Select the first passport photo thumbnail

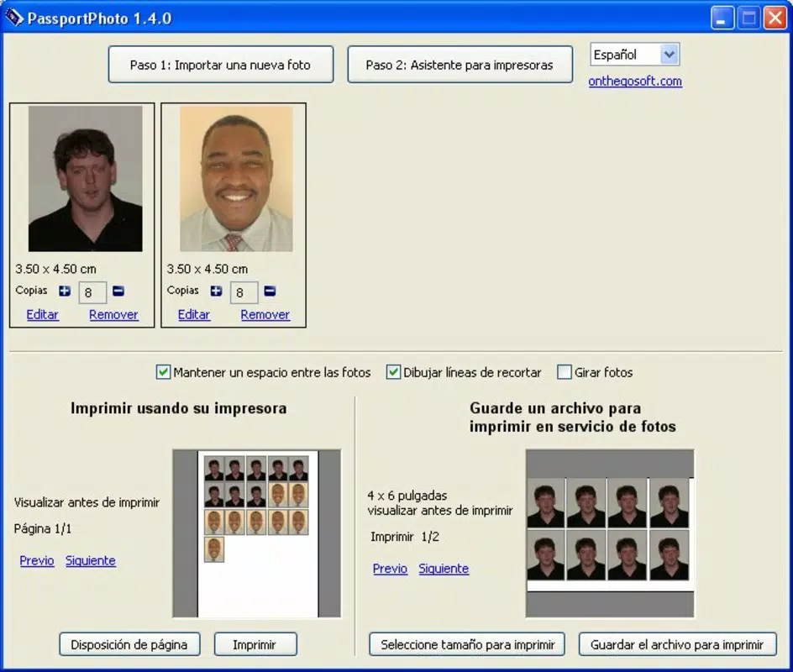click(86, 178)
